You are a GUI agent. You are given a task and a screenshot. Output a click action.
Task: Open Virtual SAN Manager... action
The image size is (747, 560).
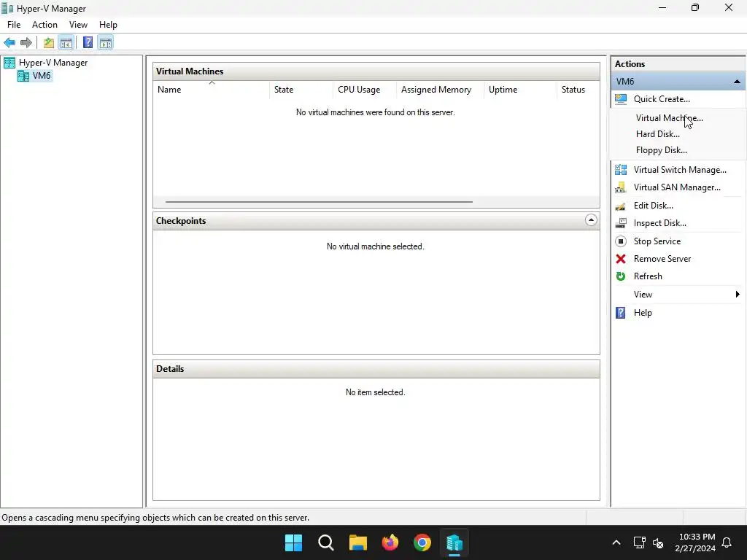677,187
